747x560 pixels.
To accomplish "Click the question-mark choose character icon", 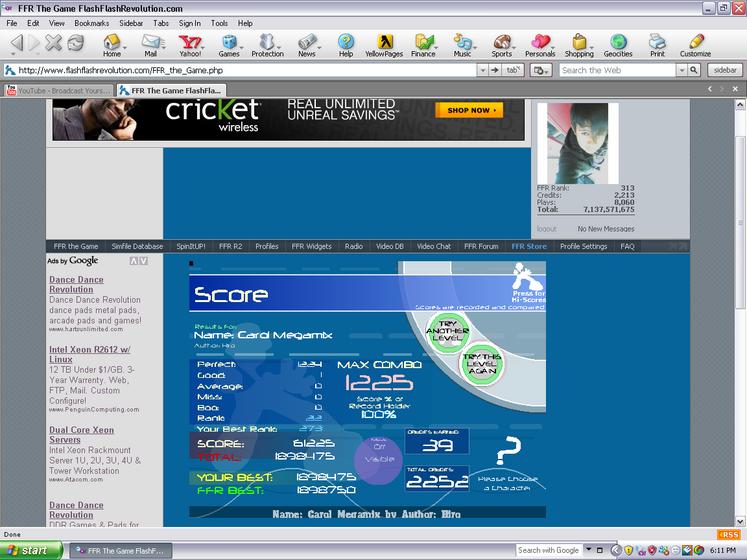I will click(508, 450).
